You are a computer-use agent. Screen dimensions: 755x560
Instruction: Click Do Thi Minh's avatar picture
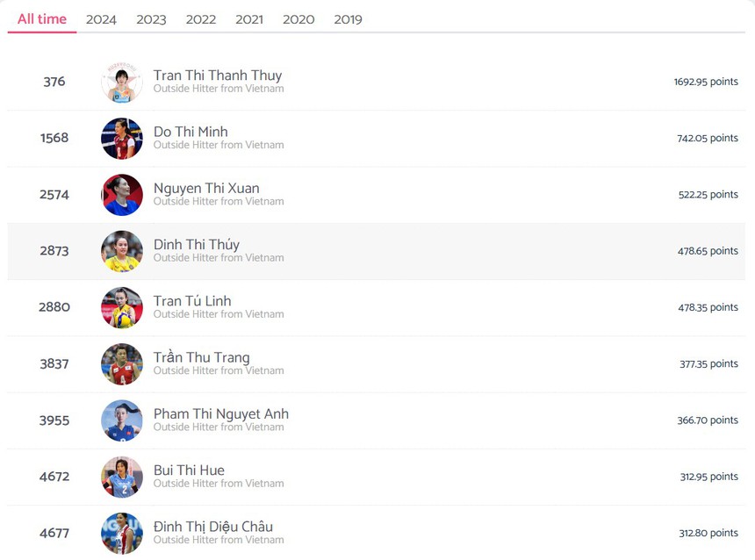(122, 139)
